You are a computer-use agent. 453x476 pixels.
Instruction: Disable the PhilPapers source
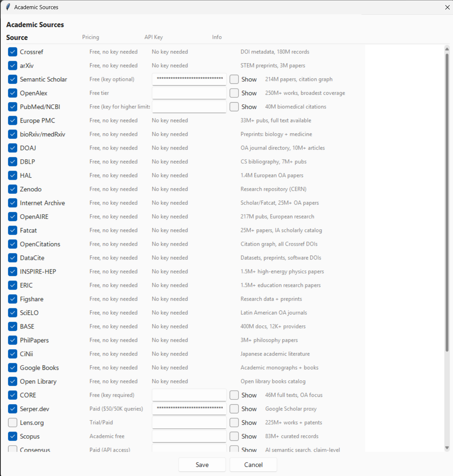tap(12, 340)
